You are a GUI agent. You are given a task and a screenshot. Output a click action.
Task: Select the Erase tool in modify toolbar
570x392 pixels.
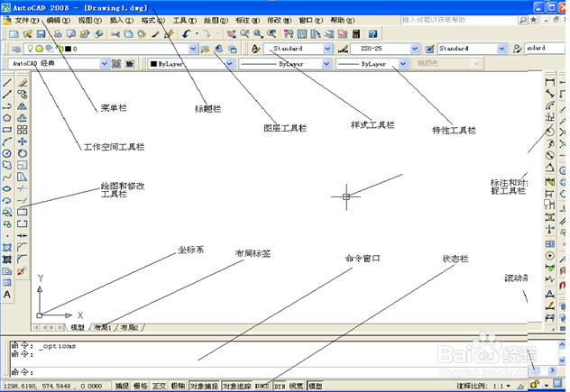[23, 83]
